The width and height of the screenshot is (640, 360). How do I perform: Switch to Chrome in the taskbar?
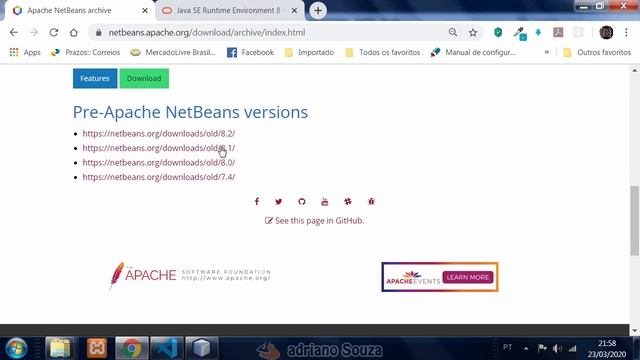[131, 348]
